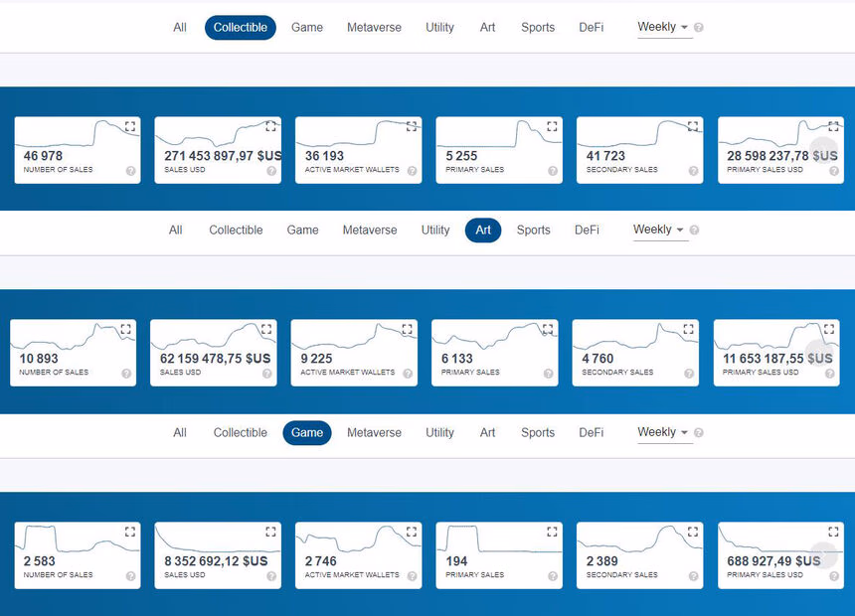
Task: Enlarge the 271 453 897,97 $US sales chart
Action: click(x=270, y=127)
